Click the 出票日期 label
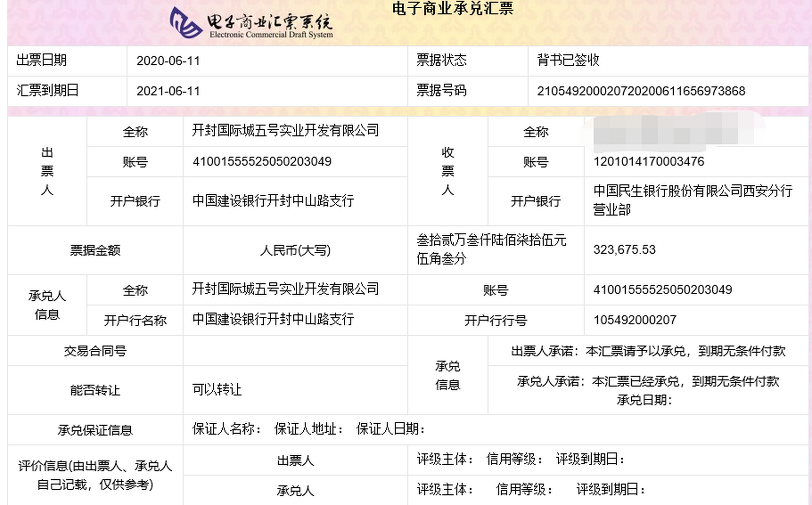This screenshot has height=505, width=812. click(x=41, y=60)
